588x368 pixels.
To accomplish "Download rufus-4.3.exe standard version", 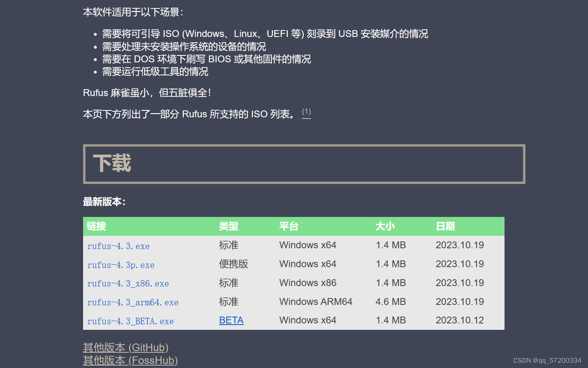I will pyautogui.click(x=118, y=246).
